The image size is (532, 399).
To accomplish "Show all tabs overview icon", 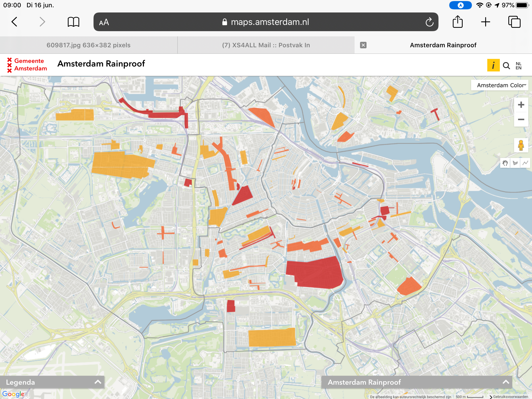I will click(514, 22).
